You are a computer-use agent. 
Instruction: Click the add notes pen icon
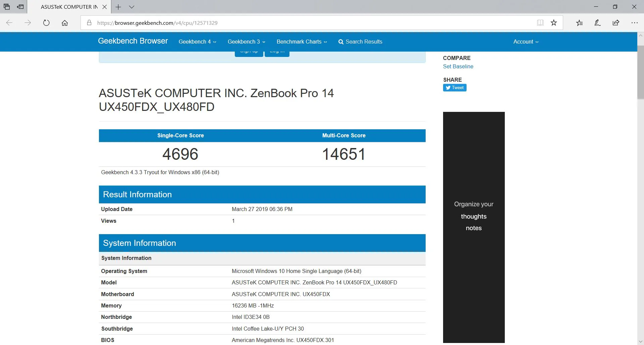[597, 23]
